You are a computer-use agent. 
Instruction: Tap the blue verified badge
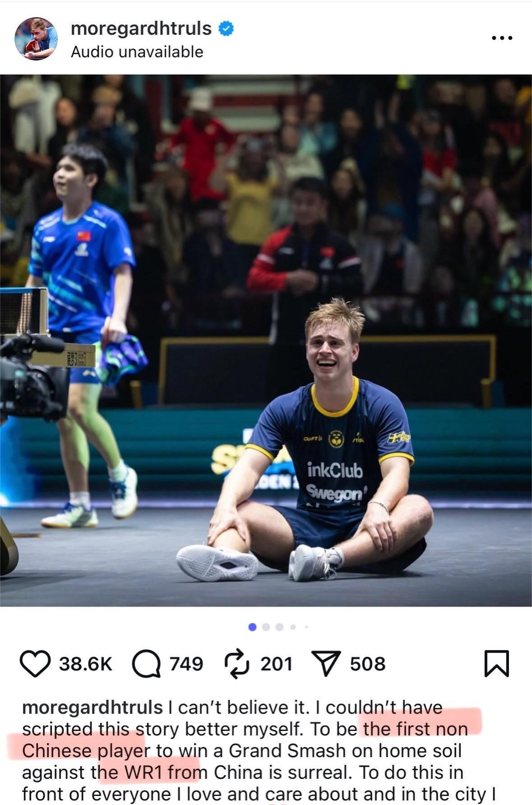(226, 28)
